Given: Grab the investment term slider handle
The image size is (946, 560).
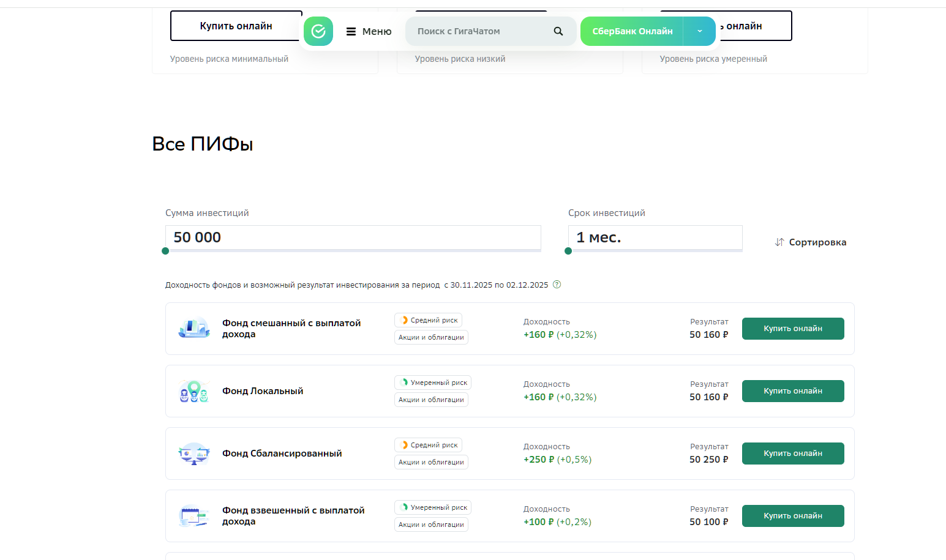Looking at the screenshot, I should (568, 251).
